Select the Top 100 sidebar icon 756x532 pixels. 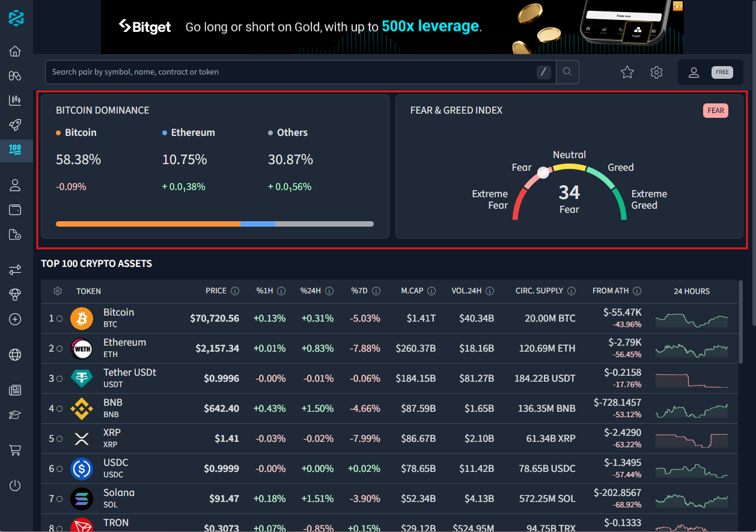tap(16, 150)
